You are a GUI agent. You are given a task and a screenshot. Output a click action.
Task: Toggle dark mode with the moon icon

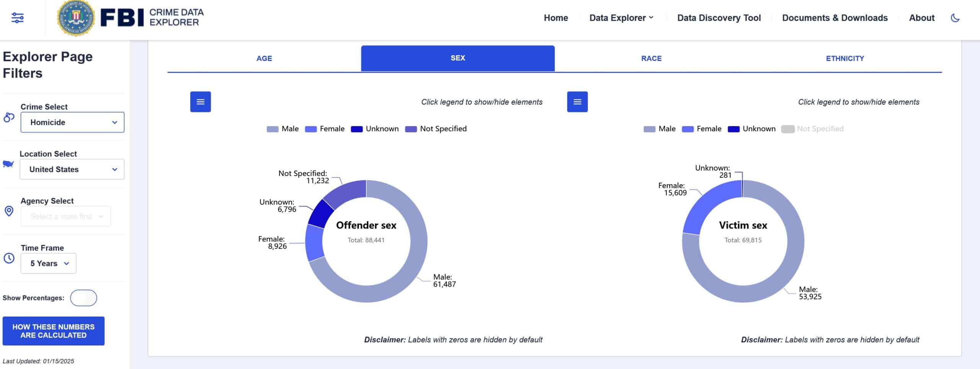(955, 18)
